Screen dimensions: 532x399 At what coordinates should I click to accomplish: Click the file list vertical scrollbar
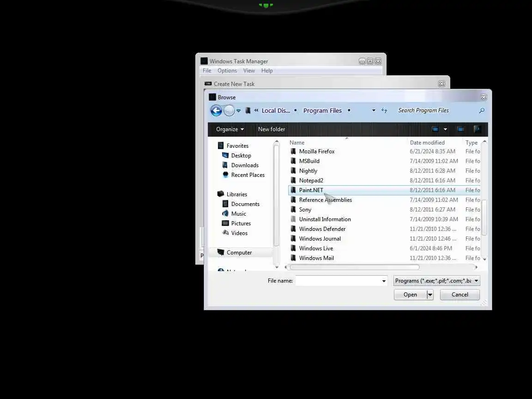point(484,217)
